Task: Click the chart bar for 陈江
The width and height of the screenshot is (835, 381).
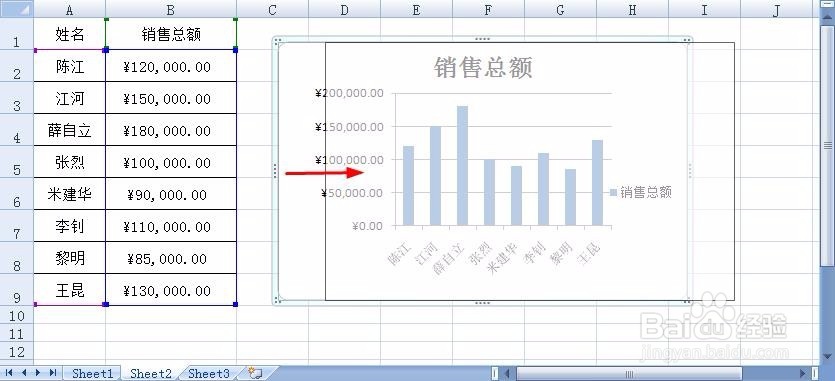Action: click(408, 185)
